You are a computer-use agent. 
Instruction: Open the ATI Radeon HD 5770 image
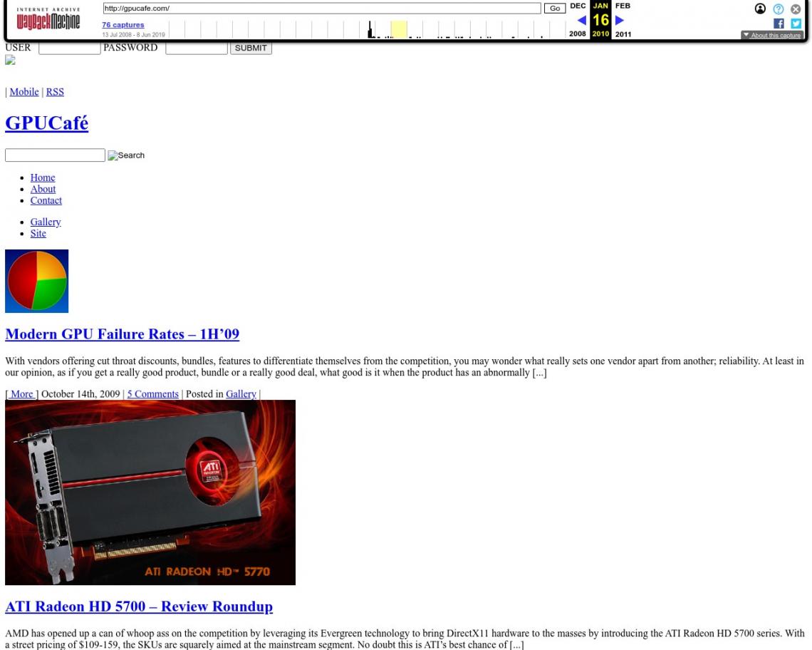[150, 492]
